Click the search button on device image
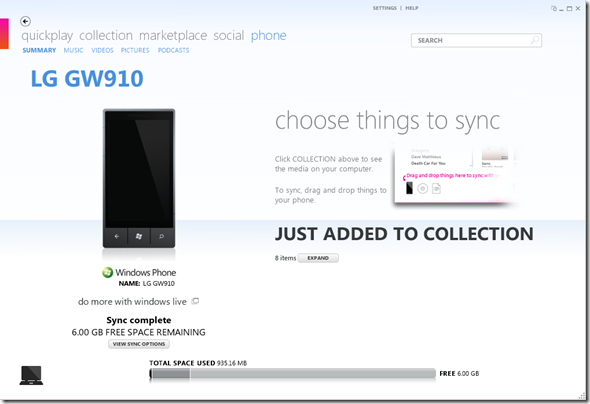The height and width of the screenshot is (404, 590). tap(161, 236)
